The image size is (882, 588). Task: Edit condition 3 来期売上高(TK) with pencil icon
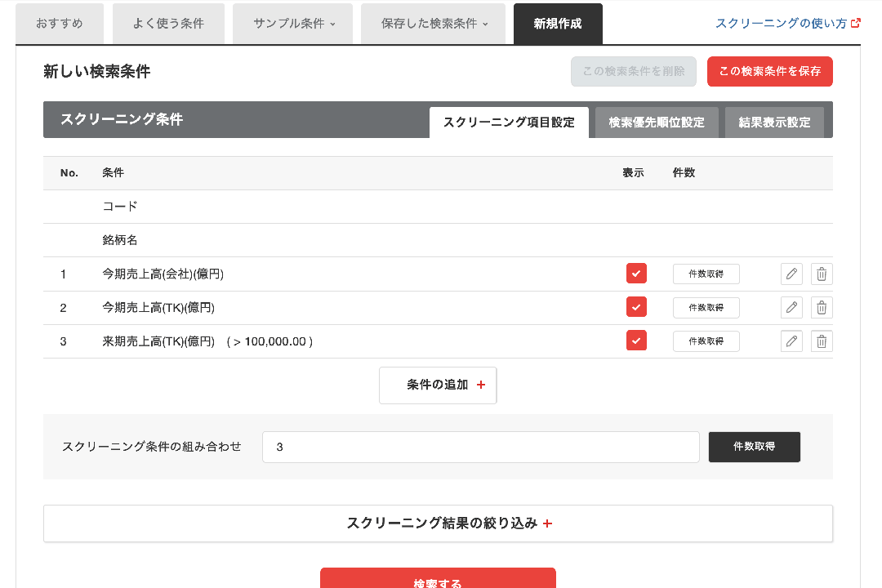791,341
